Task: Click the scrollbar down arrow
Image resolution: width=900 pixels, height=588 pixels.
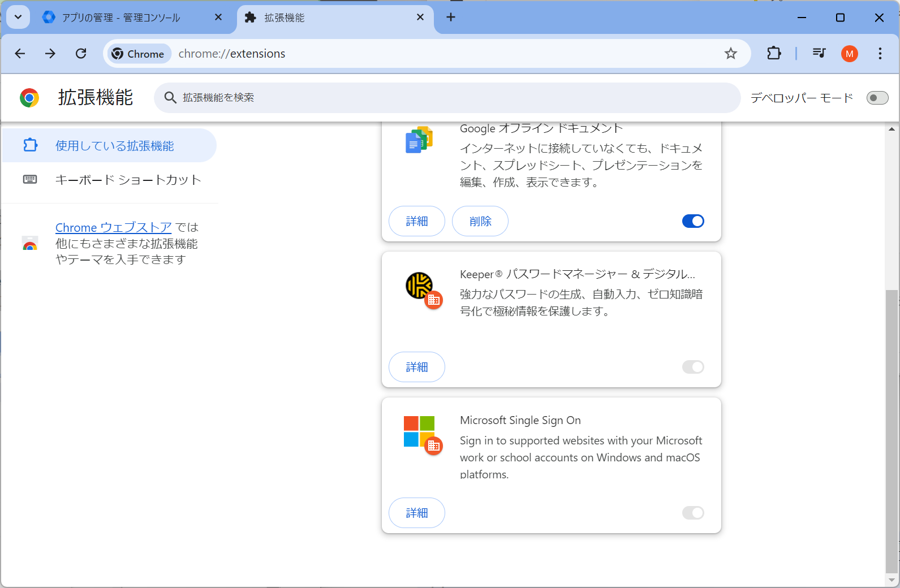Action: pos(892,580)
